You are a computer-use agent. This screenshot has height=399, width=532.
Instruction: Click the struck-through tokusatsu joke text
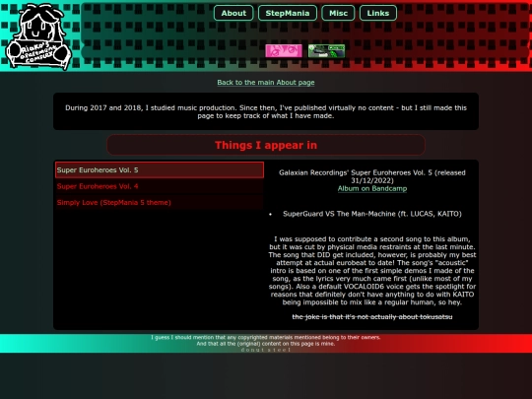click(372, 317)
